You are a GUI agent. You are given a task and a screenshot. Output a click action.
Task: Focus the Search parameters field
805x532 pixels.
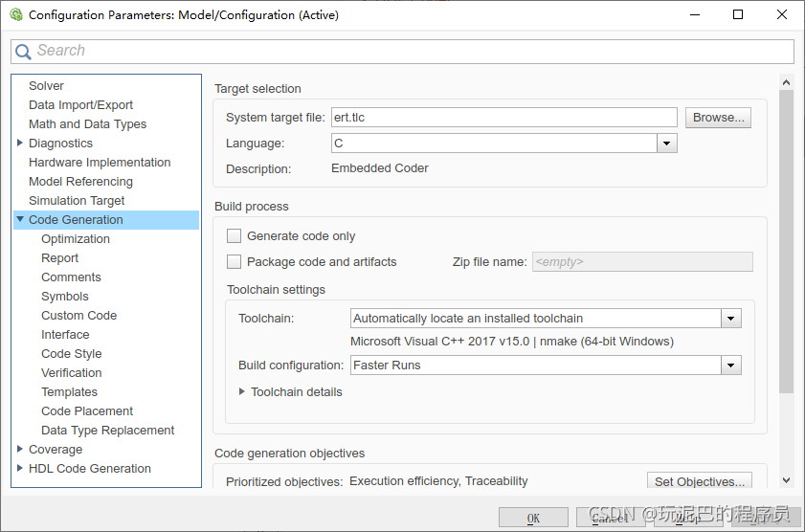tap(402, 52)
